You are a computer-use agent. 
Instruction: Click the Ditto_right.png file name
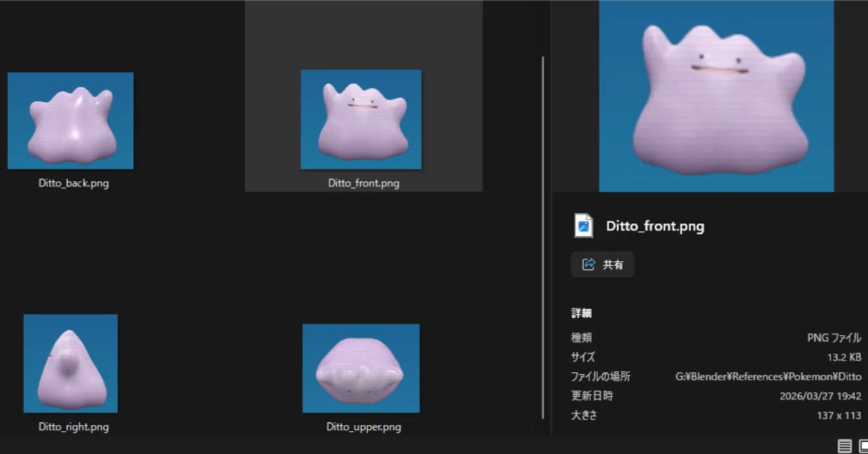coord(73,427)
